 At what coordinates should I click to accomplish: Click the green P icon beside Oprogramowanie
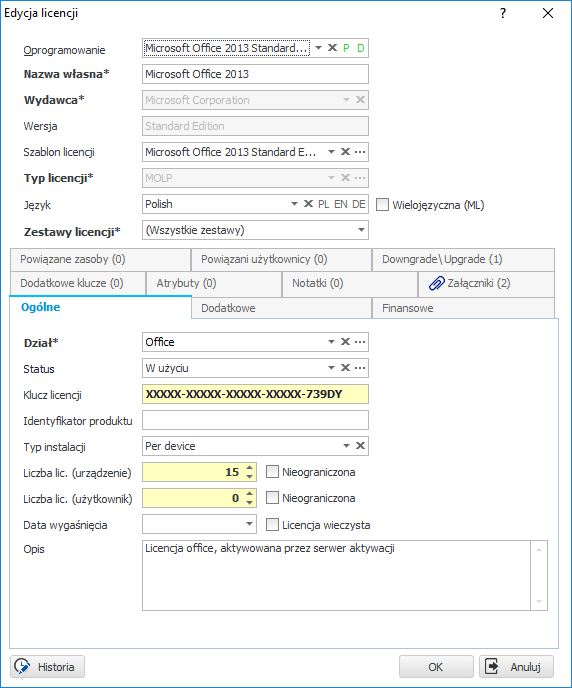pyautogui.click(x=346, y=48)
